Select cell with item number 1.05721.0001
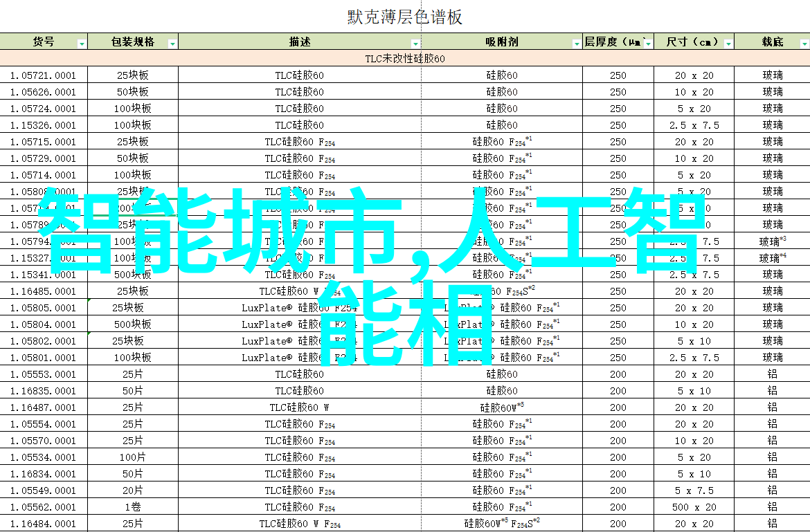 pyautogui.click(x=43, y=75)
